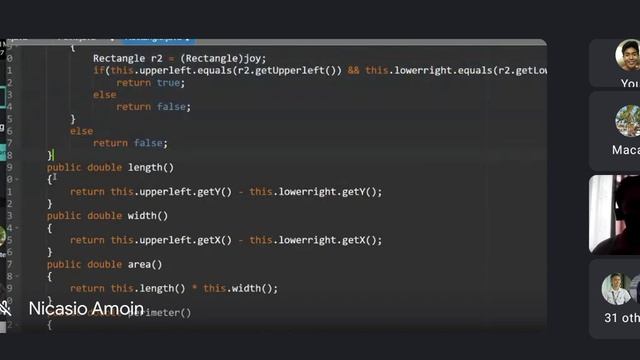
Task: Click the 'return true;' statement
Action: click(x=151, y=83)
